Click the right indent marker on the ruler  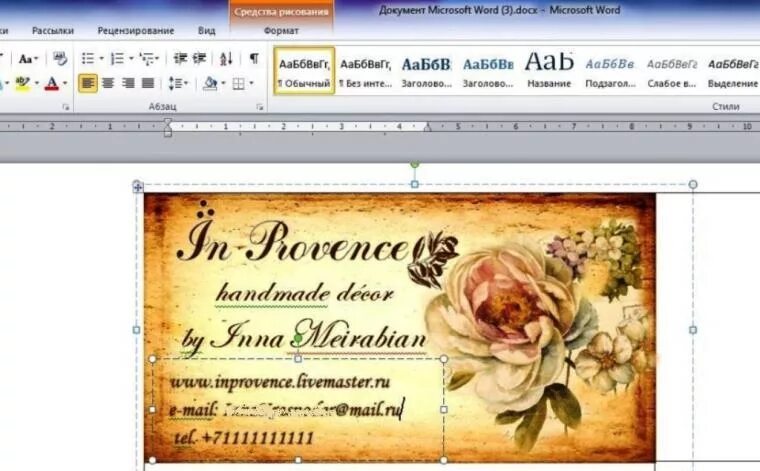[428, 127]
